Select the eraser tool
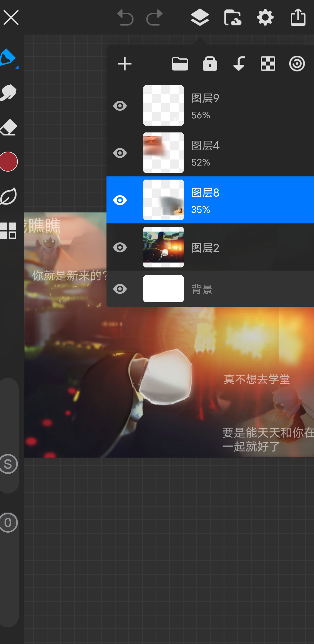This screenshot has height=644, width=314. [x=8, y=127]
